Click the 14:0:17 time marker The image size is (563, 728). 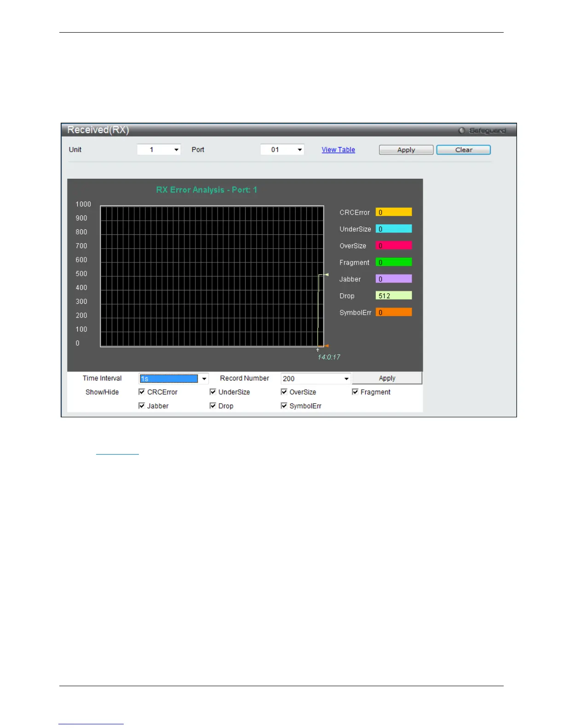(x=329, y=357)
